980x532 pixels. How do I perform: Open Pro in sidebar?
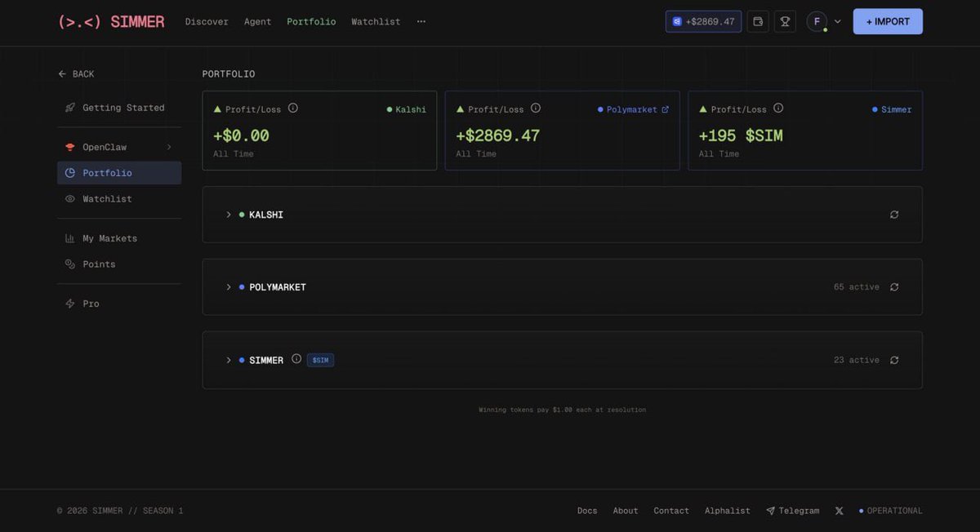119,304
